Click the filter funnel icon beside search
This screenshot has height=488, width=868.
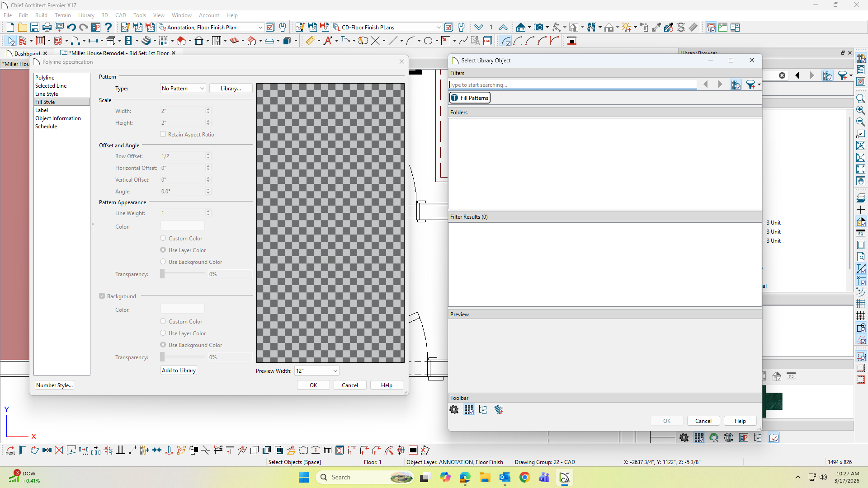pos(750,85)
